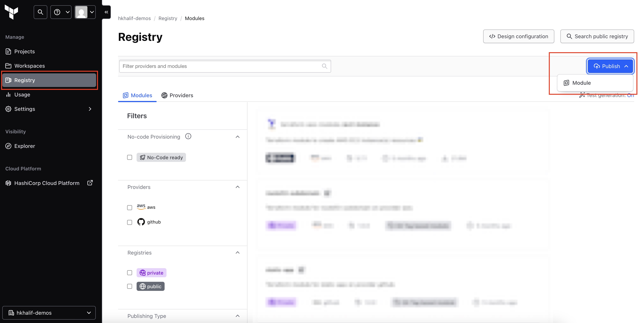
Task: Check the aws provider checkbox
Action: 129,208
